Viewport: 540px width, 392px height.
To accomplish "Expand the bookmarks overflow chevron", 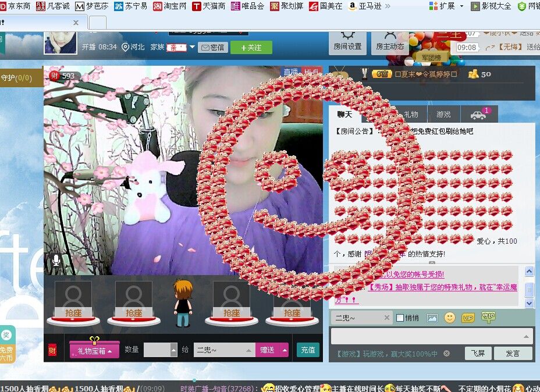I will tap(388, 6).
